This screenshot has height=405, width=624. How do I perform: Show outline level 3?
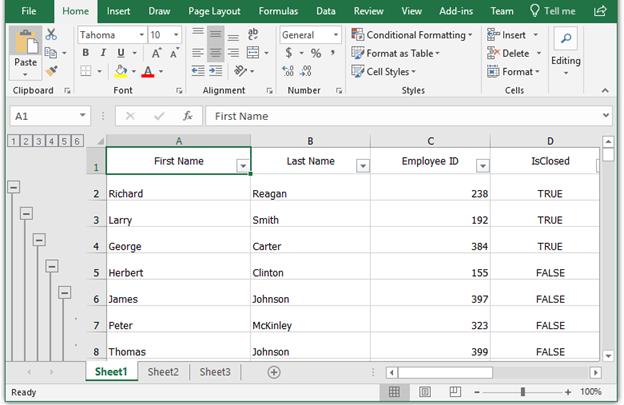pos(39,141)
